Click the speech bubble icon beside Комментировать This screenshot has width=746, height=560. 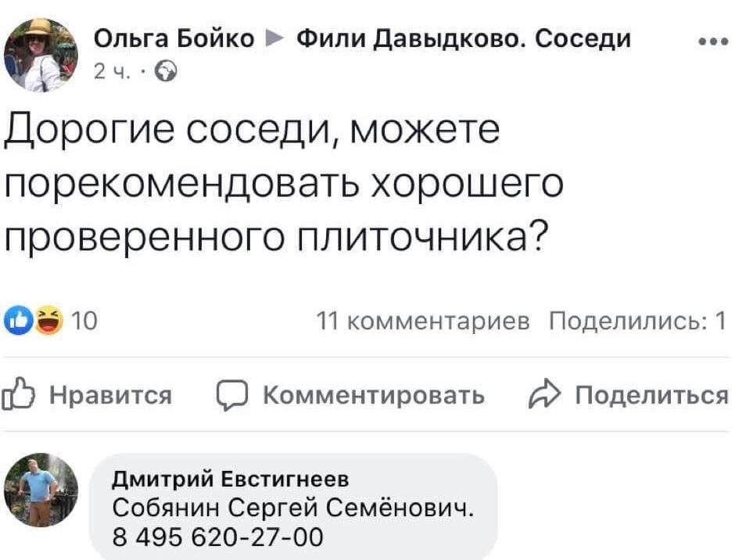click(x=232, y=396)
